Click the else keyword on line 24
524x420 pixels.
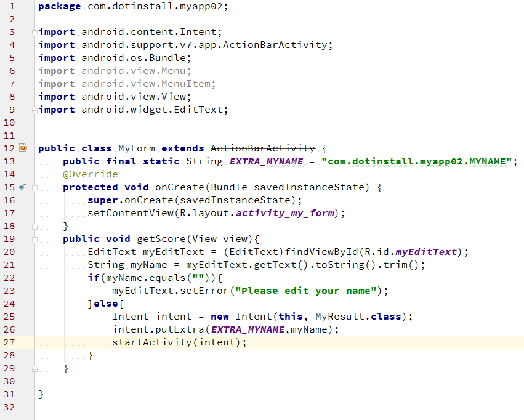tap(106, 304)
